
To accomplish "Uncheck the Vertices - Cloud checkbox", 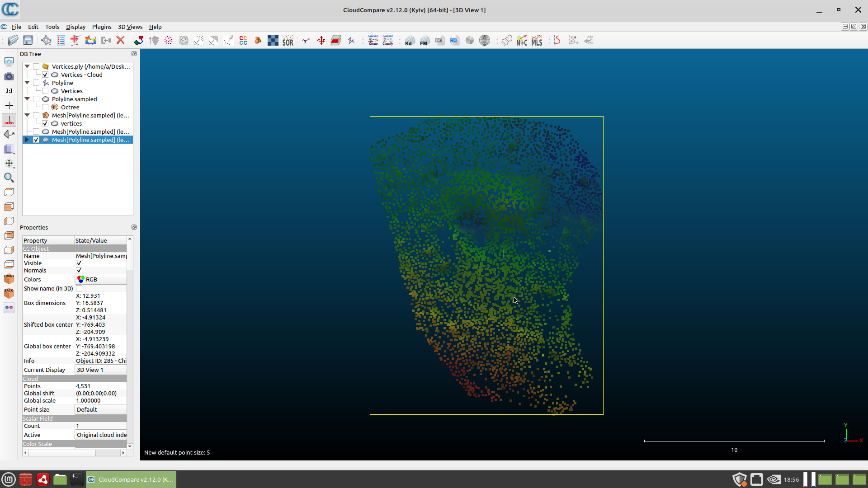I will click(45, 75).
